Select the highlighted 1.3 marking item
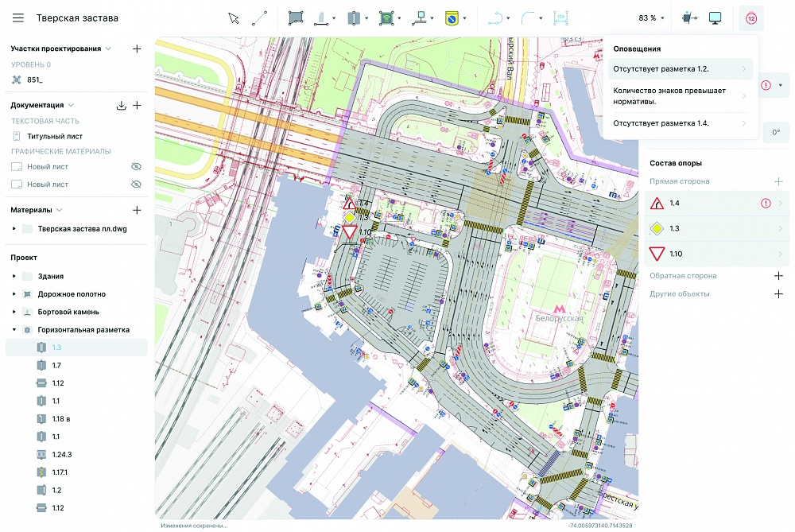 [76, 348]
